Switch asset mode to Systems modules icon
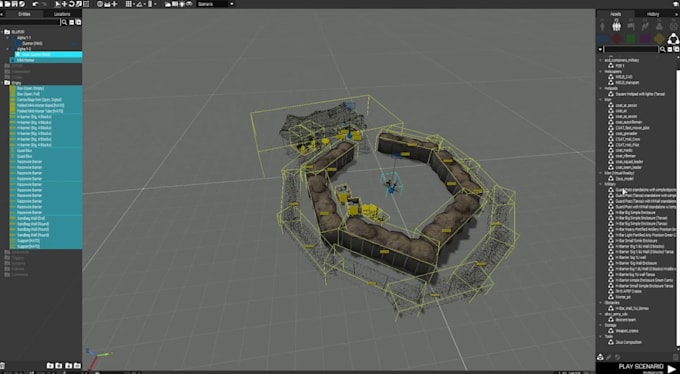This screenshot has width=680, height=374. click(x=659, y=25)
